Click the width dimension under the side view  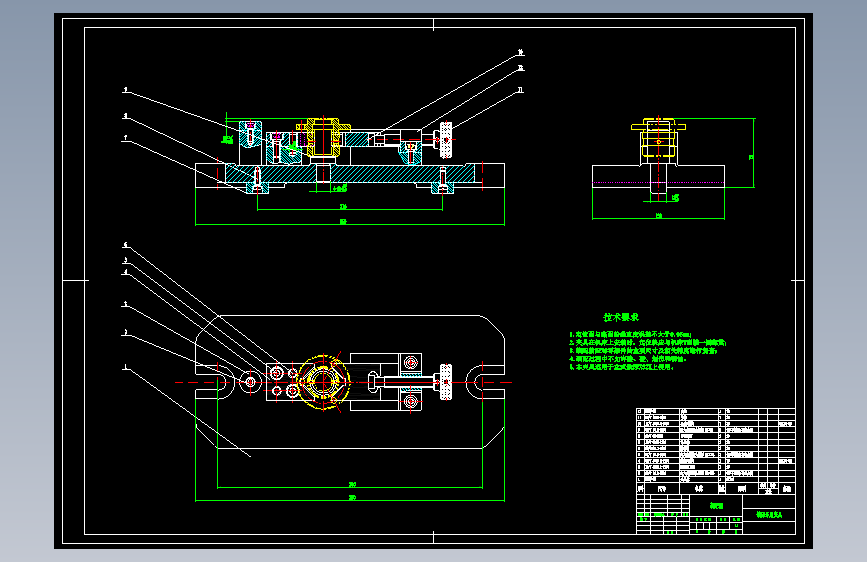pyautogui.click(x=658, y=217)
